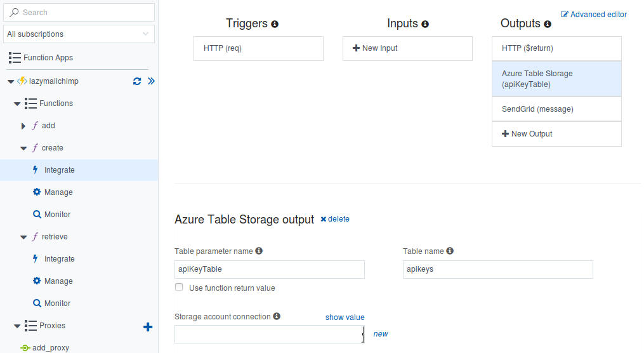644x353 pixels.
Task: Click new storage connection link
Action: [380, 334]
